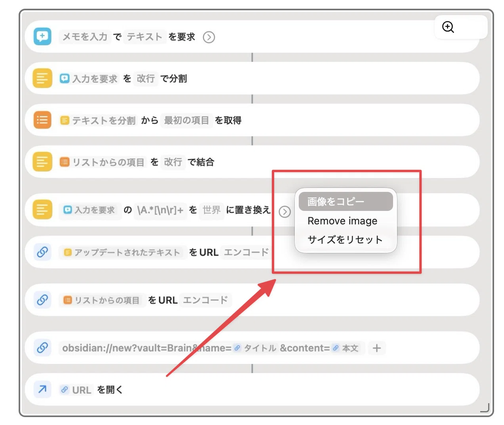Image resolution: width=504 pixels, height=425 pixels.
Task: Click the zoom-in magnifier icon
Action: pos(448,27)
